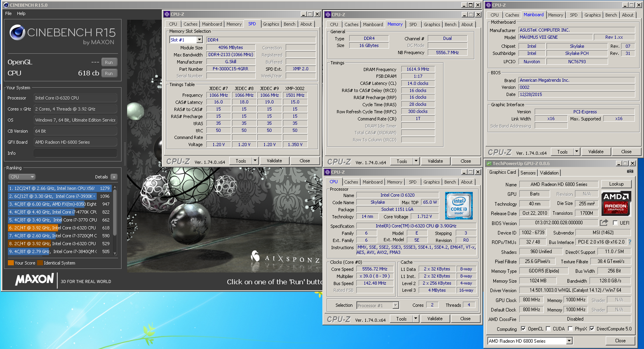The height and width of the screenshot is (349, 644).
Task: Click the Details arrow icon in Ranking
Action: 114,177
